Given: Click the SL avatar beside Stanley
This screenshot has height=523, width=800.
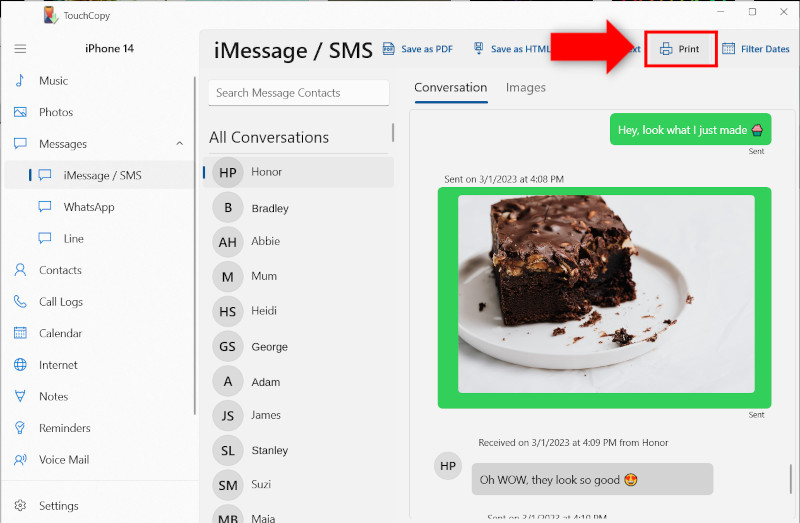Looking at the screenshot, I should 228,451.
